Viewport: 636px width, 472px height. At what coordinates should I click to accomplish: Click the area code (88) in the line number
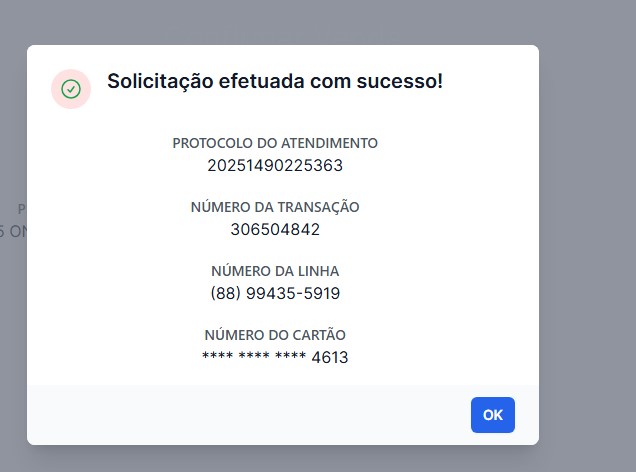coord(224,293)
